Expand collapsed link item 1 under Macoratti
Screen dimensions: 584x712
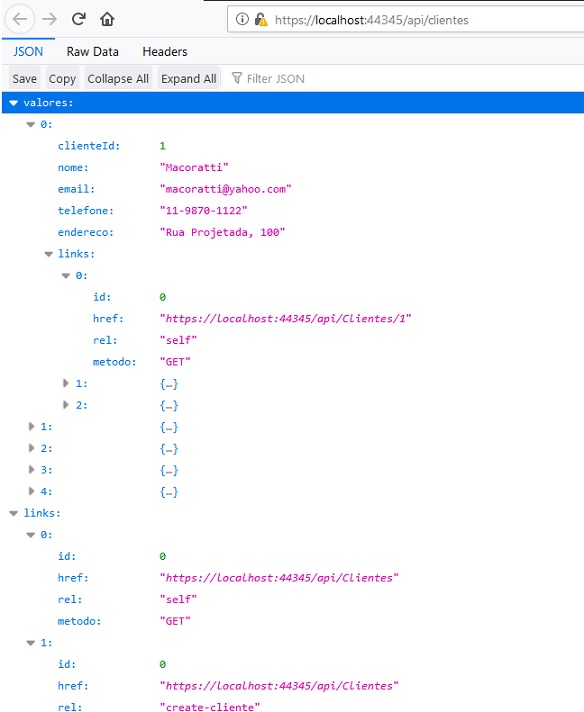point(66,383)
